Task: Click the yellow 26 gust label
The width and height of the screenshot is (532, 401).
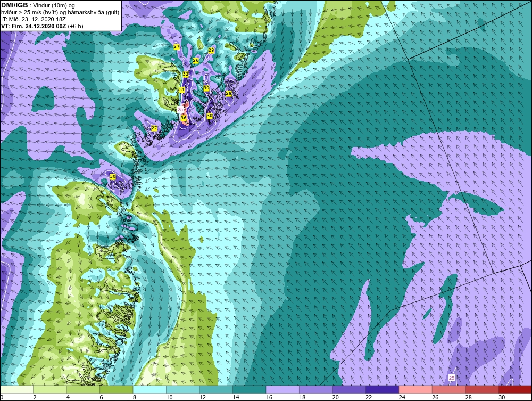Action: 196,60
